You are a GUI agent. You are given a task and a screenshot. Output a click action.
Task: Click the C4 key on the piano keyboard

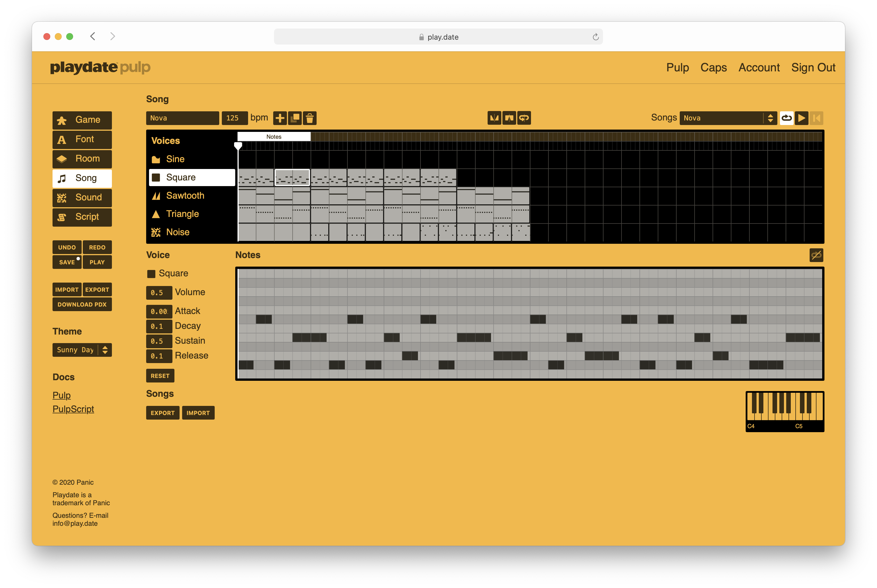(750, 416)
